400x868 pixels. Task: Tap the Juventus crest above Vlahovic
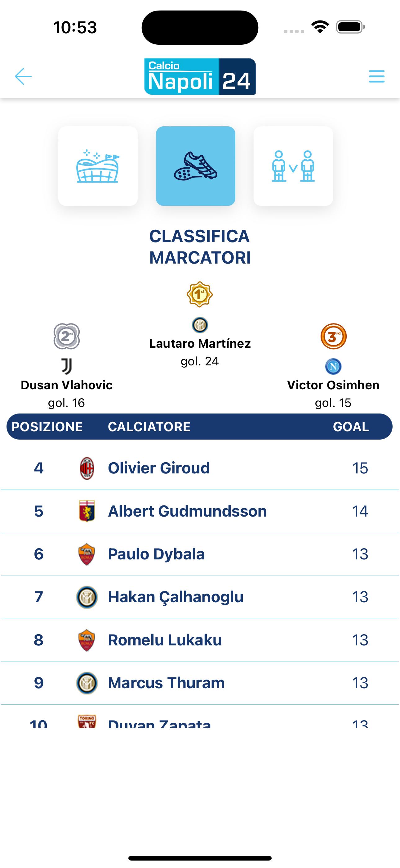coord(67,366)
